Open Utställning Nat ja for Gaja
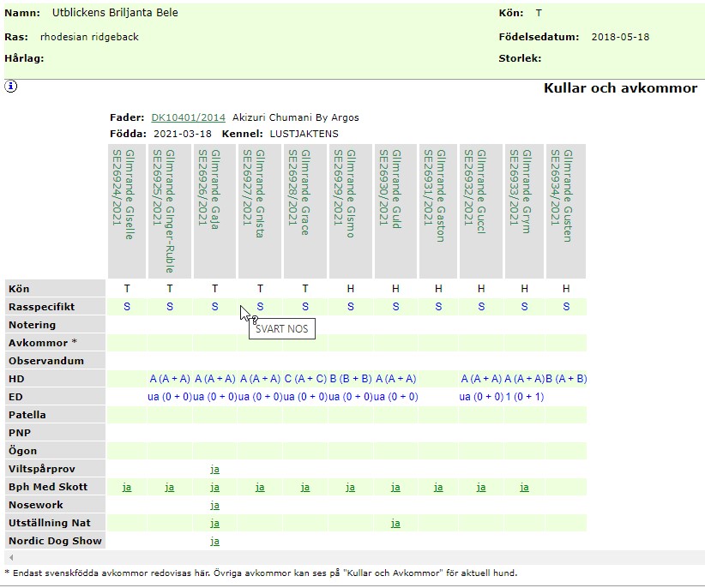The width and height of the screenshot is (705, 588). tap(215, 524)
